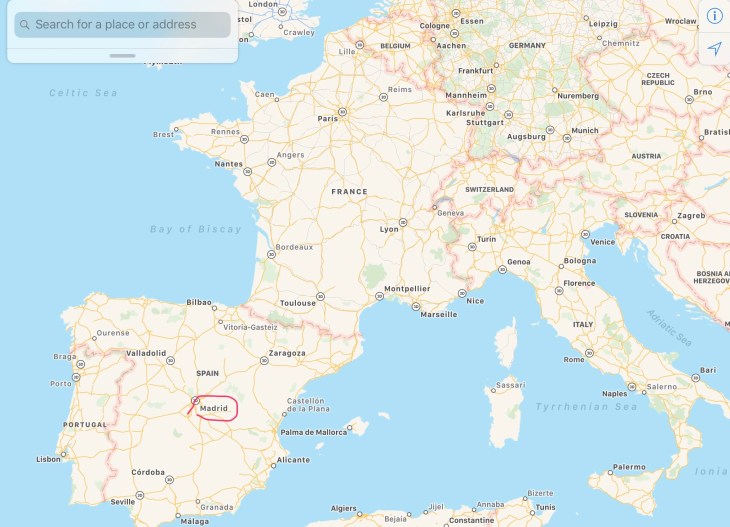Focus the place or address search field
730x527 pixels.
pos(122,25)
